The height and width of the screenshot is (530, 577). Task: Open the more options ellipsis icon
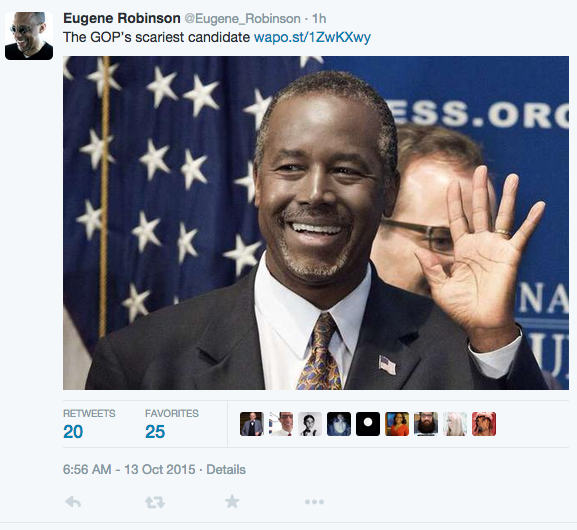tap(314, 502)
